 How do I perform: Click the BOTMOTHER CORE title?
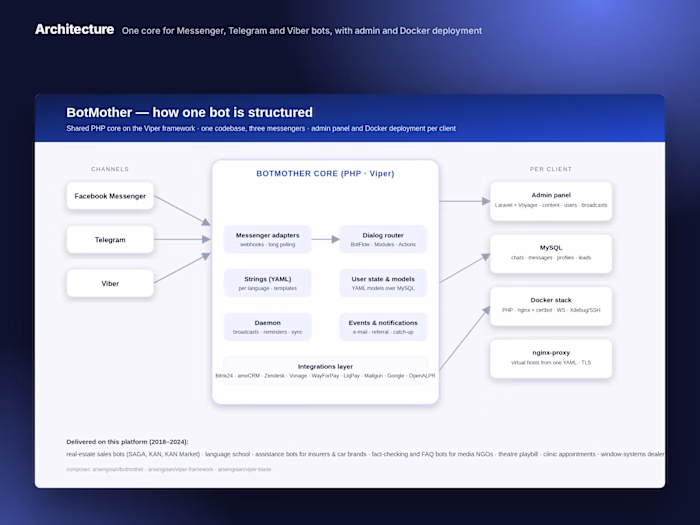point(325,174)
